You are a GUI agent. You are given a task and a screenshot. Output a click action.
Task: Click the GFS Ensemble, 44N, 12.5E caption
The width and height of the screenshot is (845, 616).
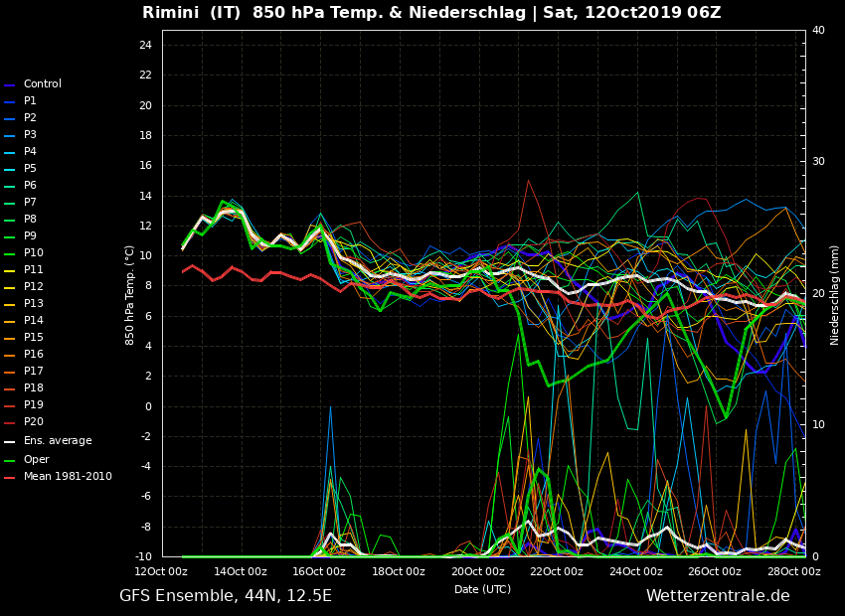(x=226, y=596)
